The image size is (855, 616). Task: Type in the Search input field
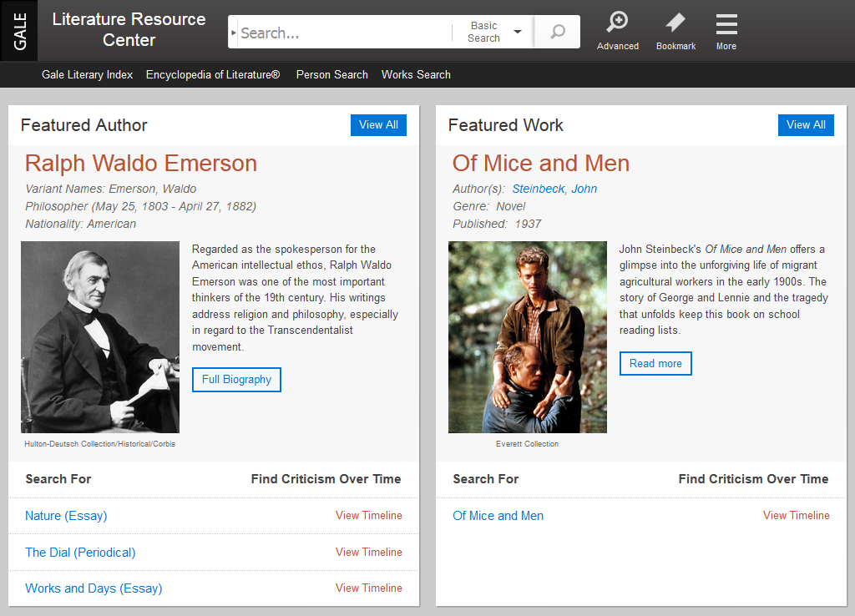click(x=342, y=33)
